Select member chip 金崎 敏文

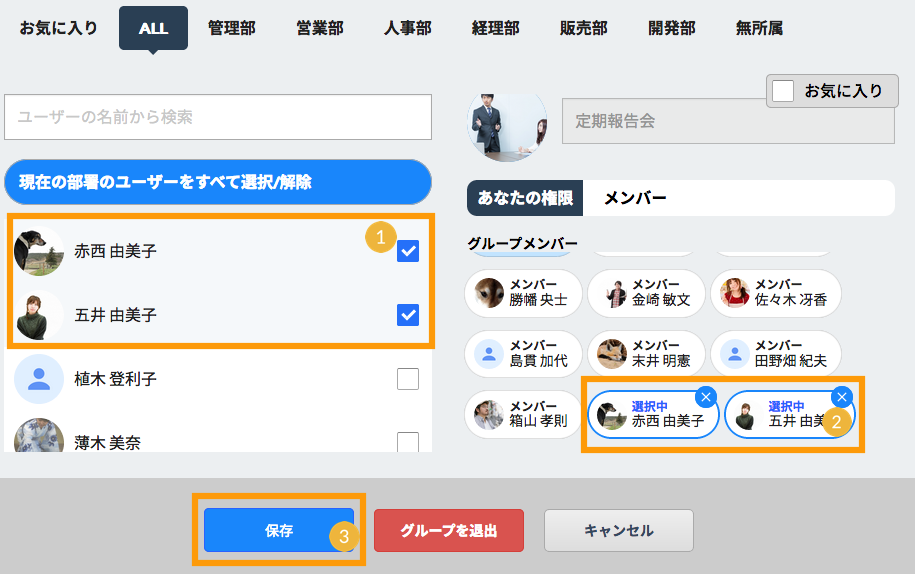pos(646,293)
